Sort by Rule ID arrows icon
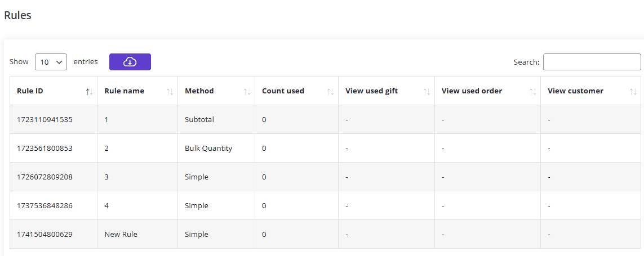 (89, 91)
